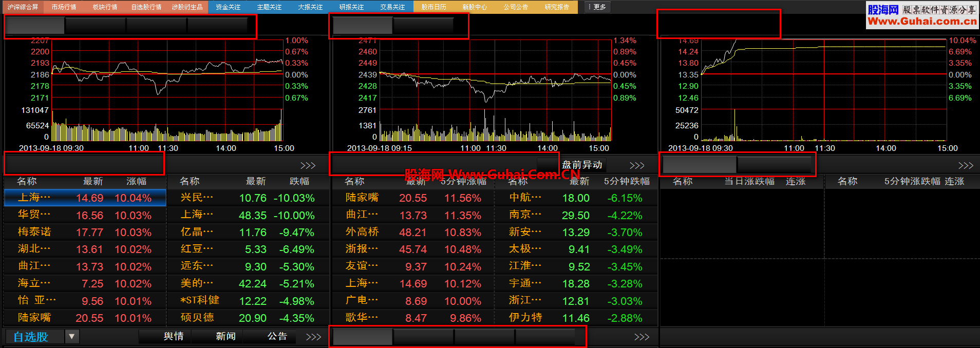Select 华贸 row at 16.56
980x348 pixels.
click(85, 215)
